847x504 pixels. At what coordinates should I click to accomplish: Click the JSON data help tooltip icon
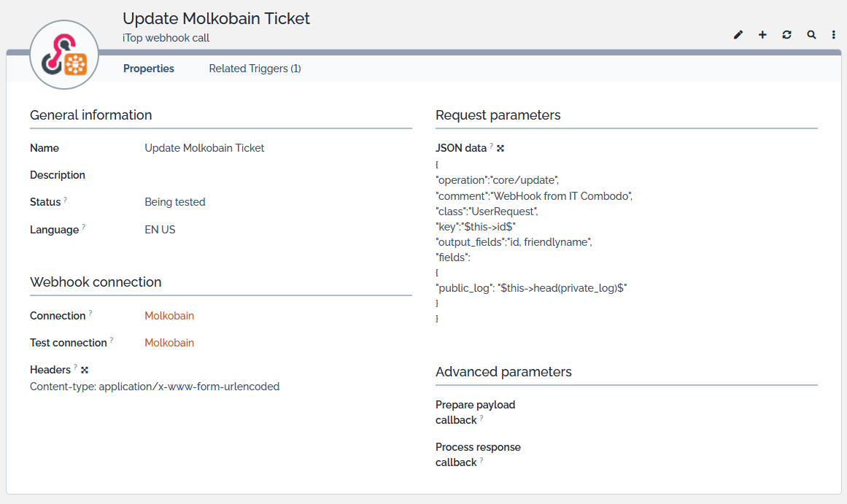[x=492, y=146]
